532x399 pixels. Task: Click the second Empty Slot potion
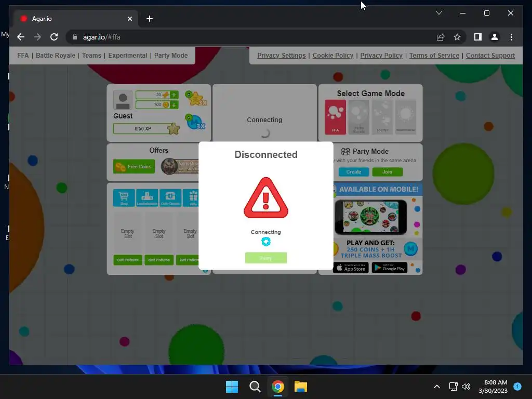tap(159, 233)
